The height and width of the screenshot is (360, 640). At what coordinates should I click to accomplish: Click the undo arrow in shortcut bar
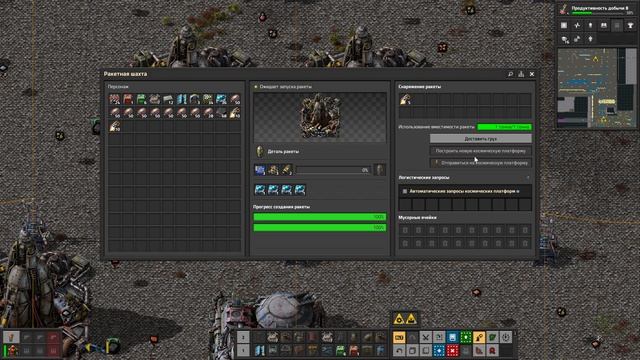pyautogui.click(x=399, y=350)
